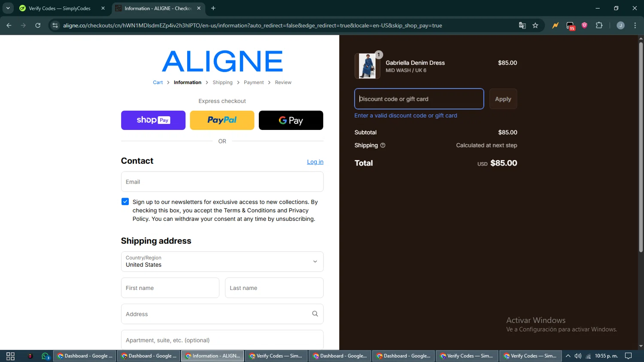Click the address search magnifier icon
Screen dimensions: 644x362
(x=315, y=314)
